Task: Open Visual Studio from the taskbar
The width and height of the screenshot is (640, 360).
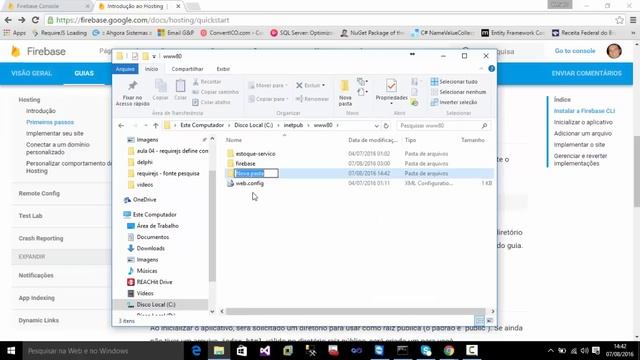Action: click(x=264, y=351)
